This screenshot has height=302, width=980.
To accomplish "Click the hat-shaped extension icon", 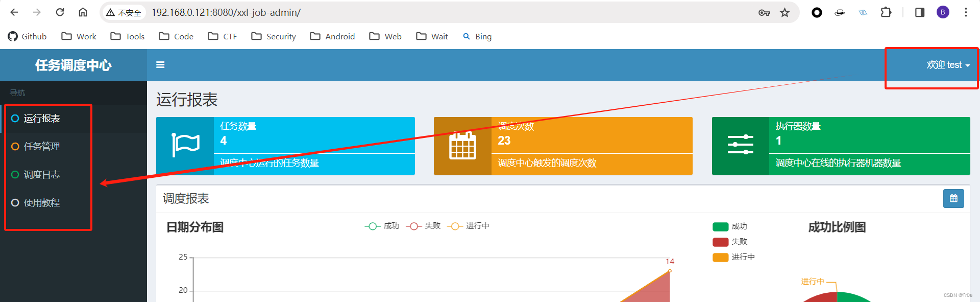I will click(x=840, y=13).
